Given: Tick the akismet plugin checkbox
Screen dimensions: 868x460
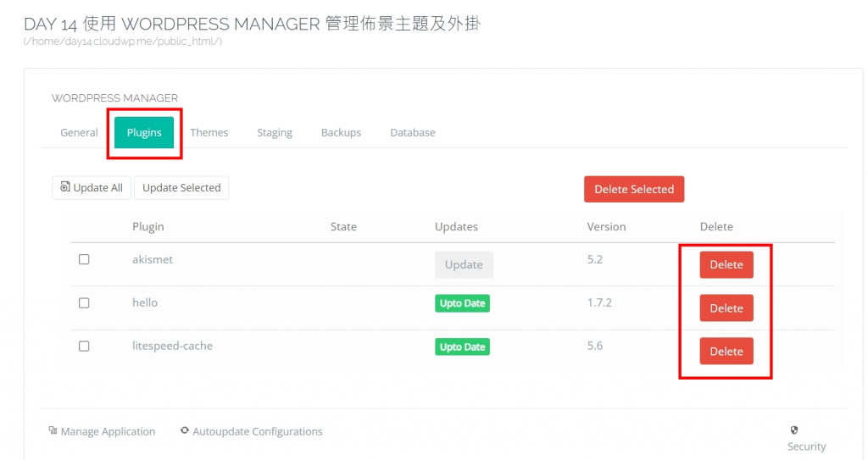Looking at the screenshot, I should tap(84, 259).
